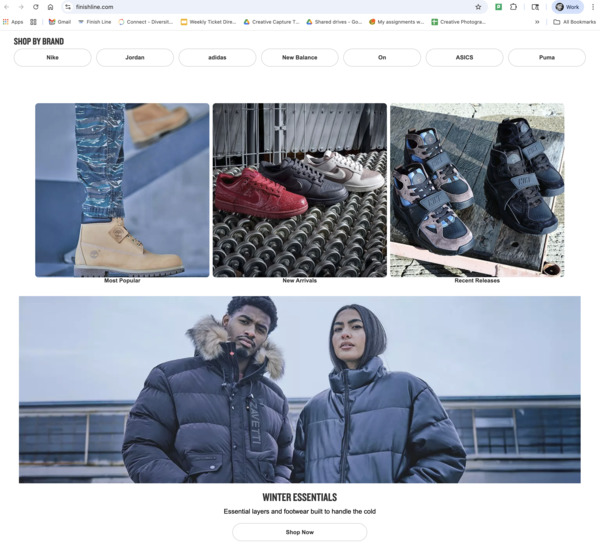
Task: Open the Connect - Diversit... bookmark
Action: 145,22
